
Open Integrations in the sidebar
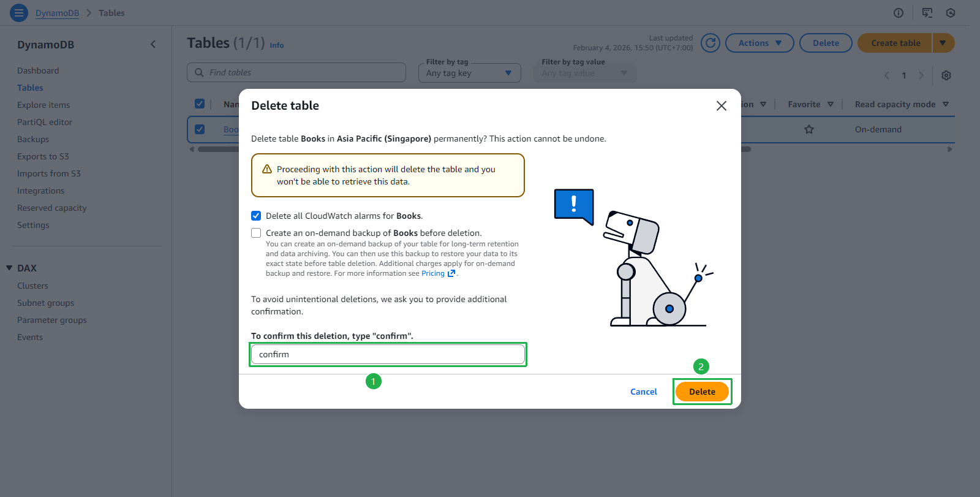40,191
